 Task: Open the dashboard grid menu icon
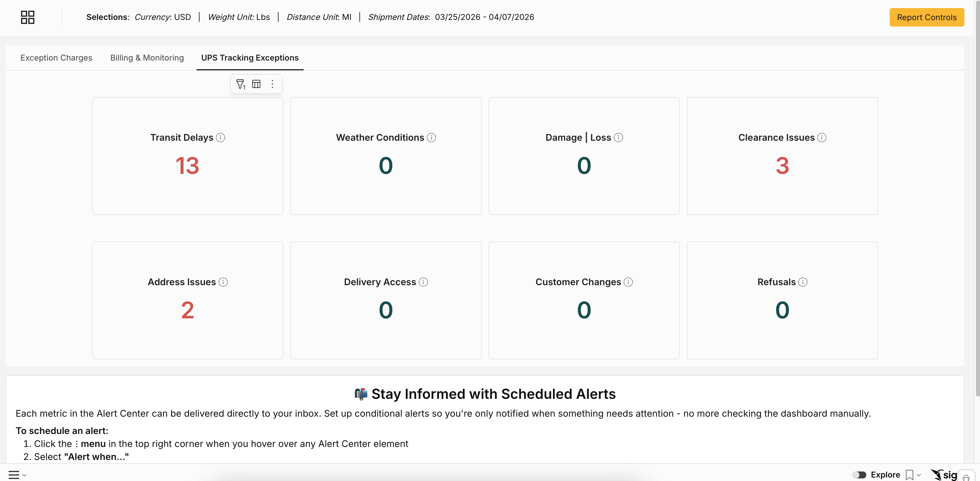tap(27, 17)
